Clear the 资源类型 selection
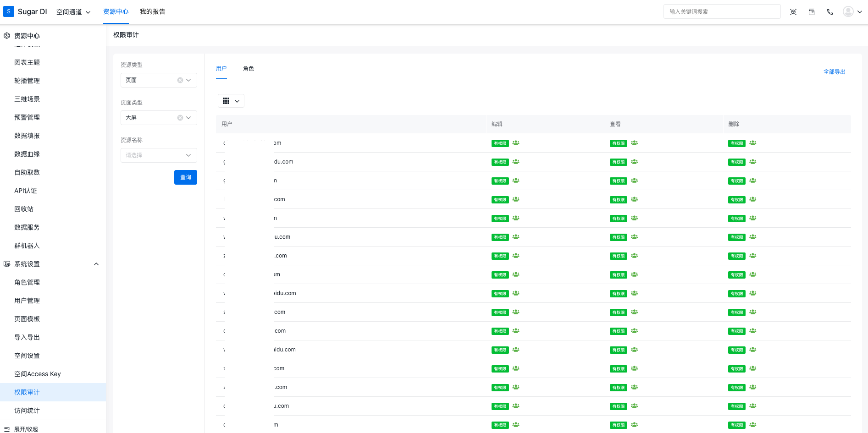The height and width of the screenshot is (433, 868). (180, 80)
